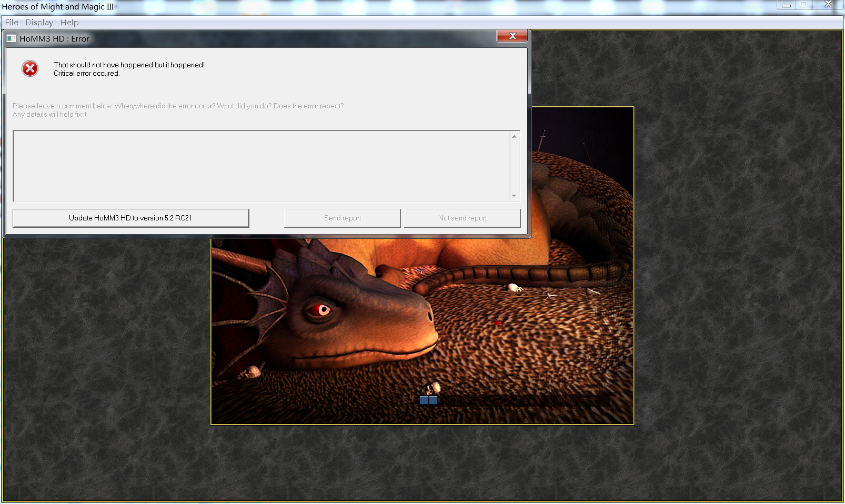This screenshot has width=845, height=504.
Task: Close the HoMM3 HD Error dialog
Action: tap(512, 36)
